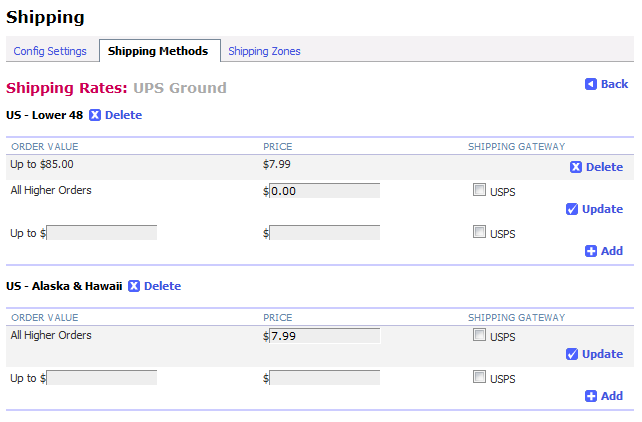The height and width of the screenshot is (422, 642).
Task: Click X icon beside US - Alaska & Hawaii
Action: [x=133, y=286]
